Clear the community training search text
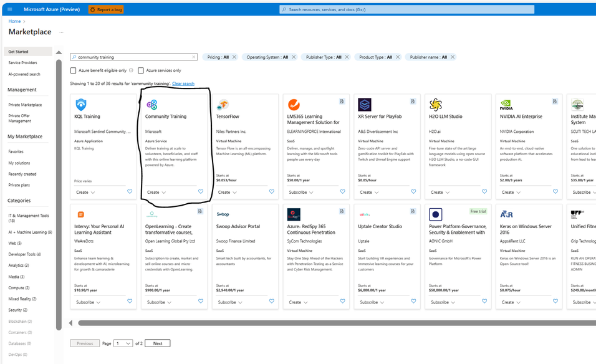This screenshot has height=364, width=596. point(193,57)
